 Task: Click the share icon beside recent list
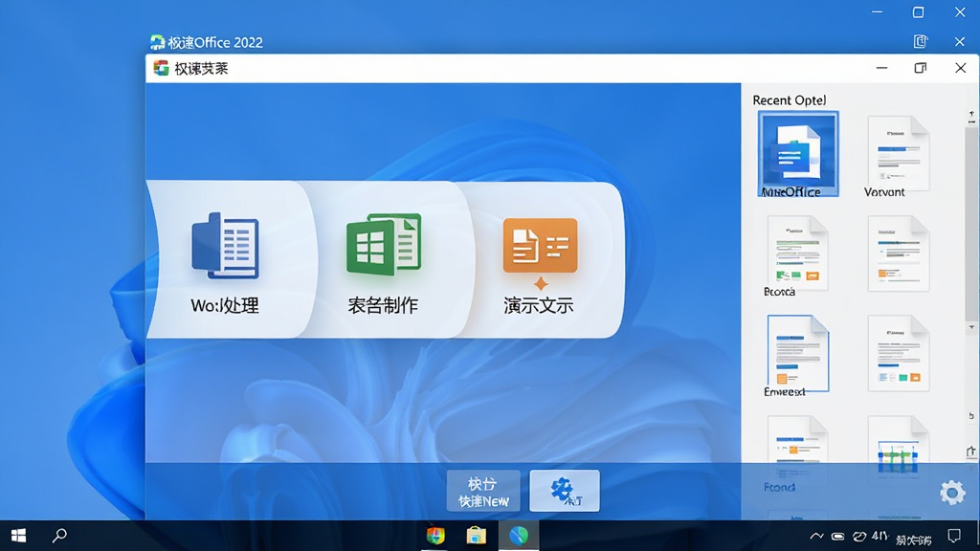click(970, 452)
